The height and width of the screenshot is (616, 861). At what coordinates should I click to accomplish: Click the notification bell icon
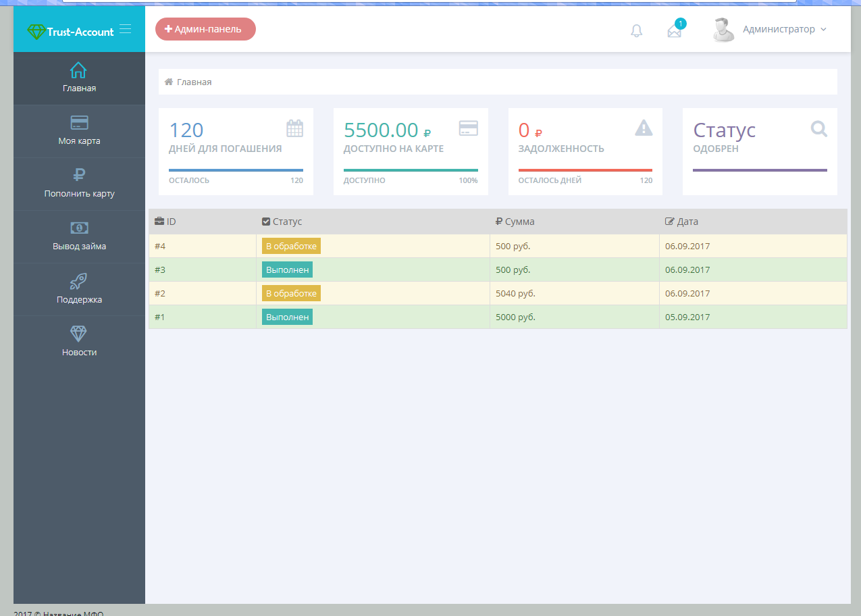coord(636,31)
